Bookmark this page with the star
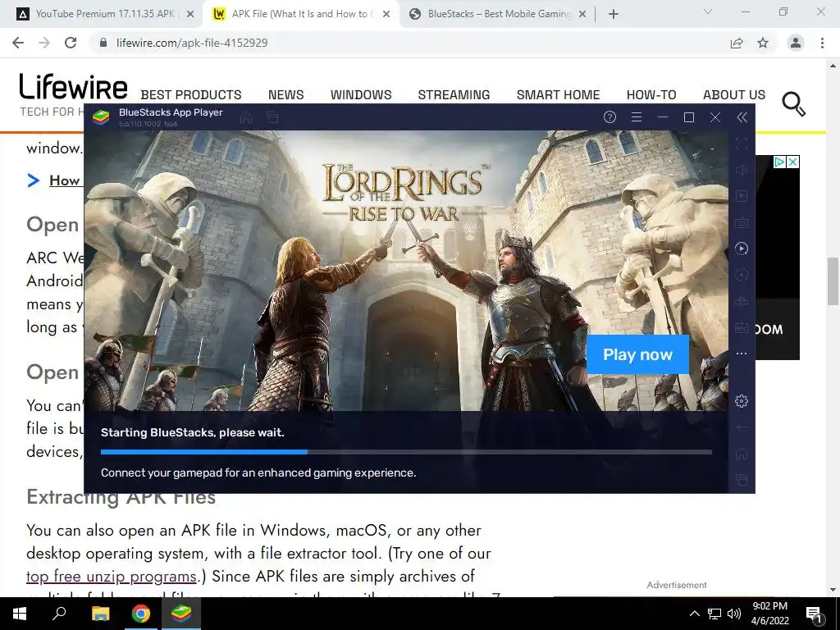 point(763,43)
